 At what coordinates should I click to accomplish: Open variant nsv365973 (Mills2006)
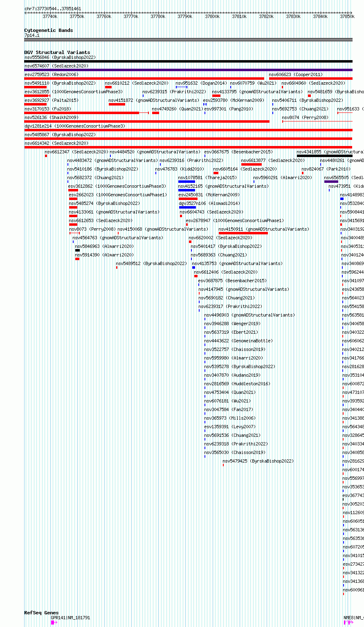(x=230, y=418)
